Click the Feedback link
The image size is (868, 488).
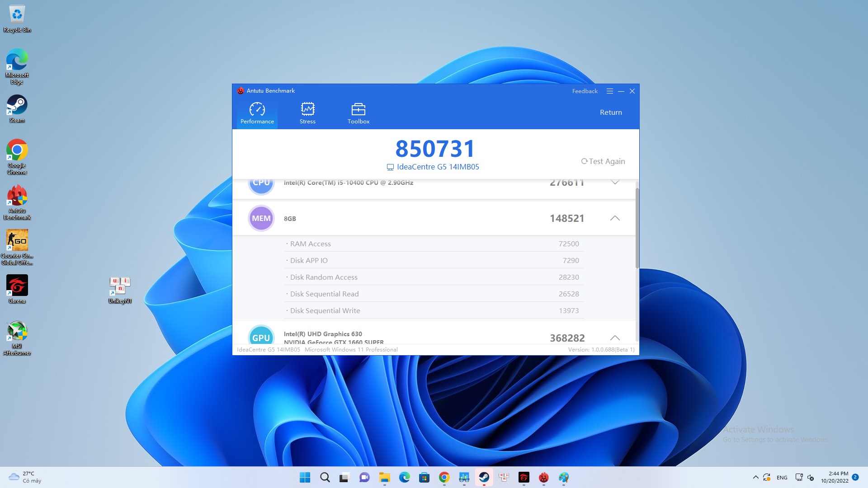pos(585,91)
